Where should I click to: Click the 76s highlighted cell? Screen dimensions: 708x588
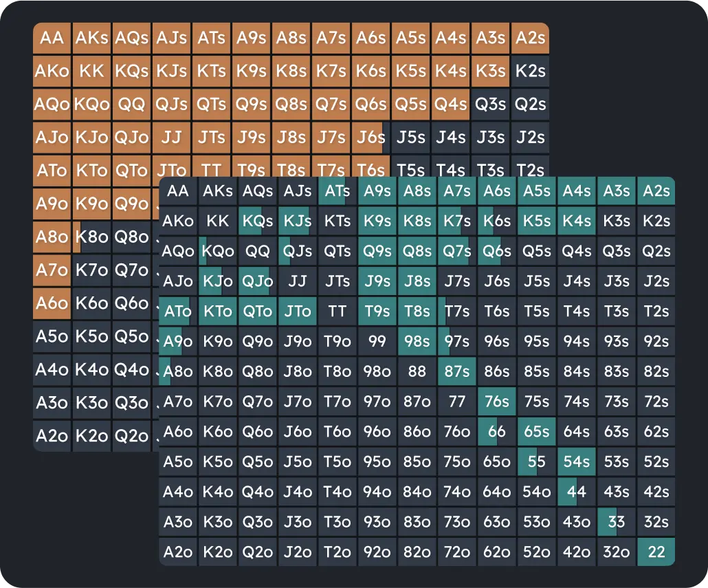[496, 401]
